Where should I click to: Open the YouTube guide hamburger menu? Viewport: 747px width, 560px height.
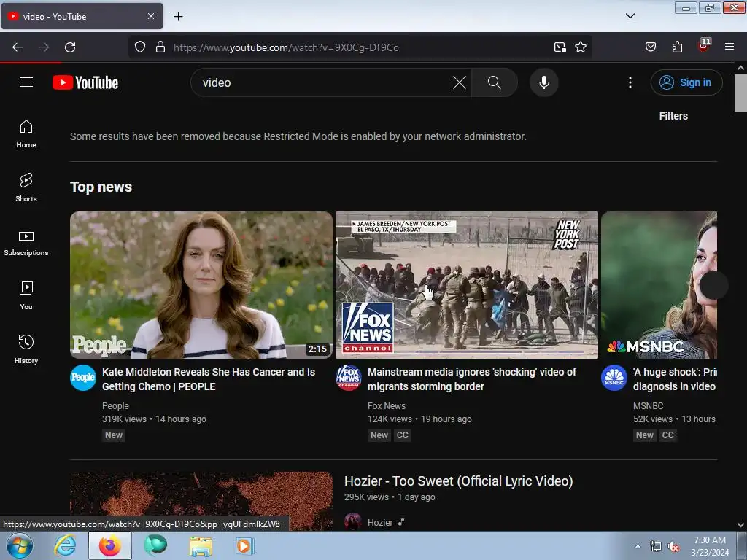tap(26, 82)
